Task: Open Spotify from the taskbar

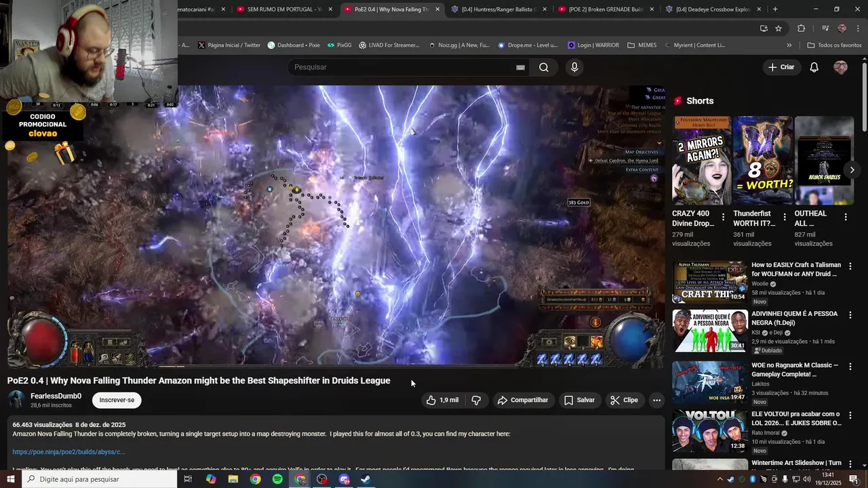Action: click(277, 479)
